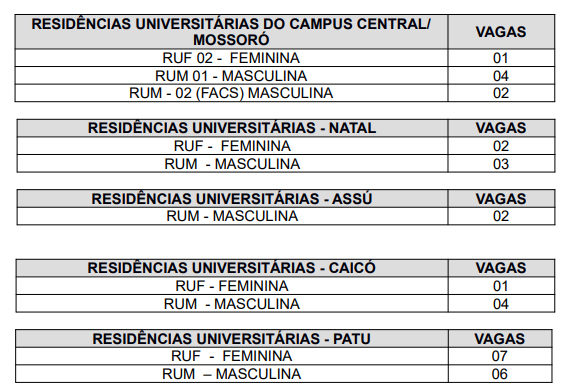
Task: Click Caicó RUM - MASCULINA cell
Action: click(232, 304)
